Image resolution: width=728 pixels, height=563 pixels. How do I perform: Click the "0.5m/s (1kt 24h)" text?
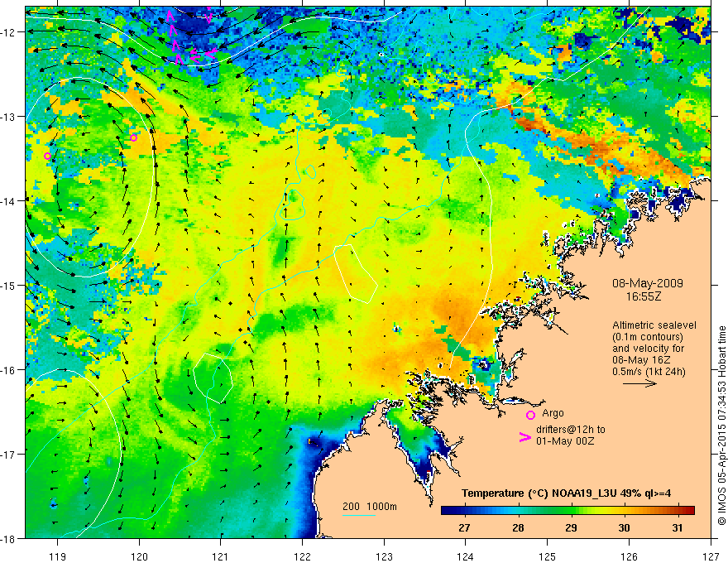[649, 372]
